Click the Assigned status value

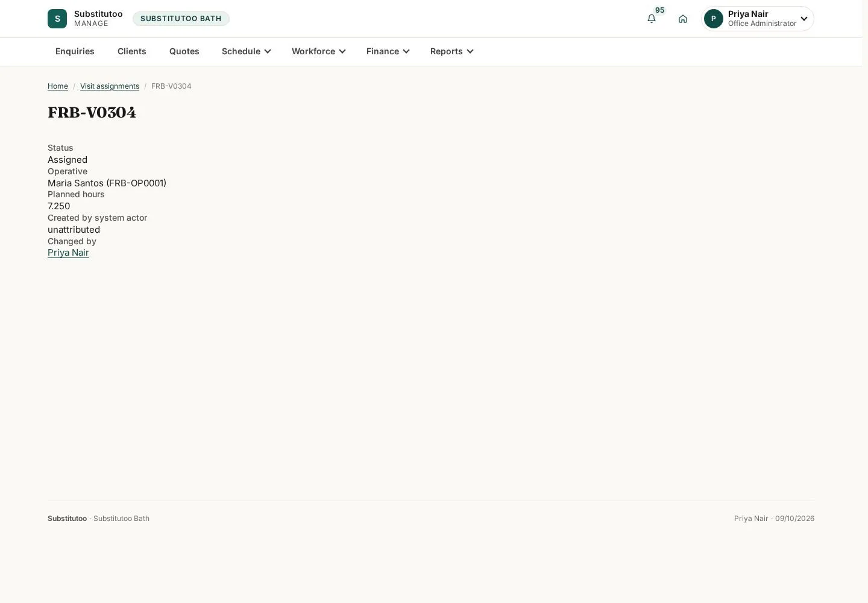68,160
